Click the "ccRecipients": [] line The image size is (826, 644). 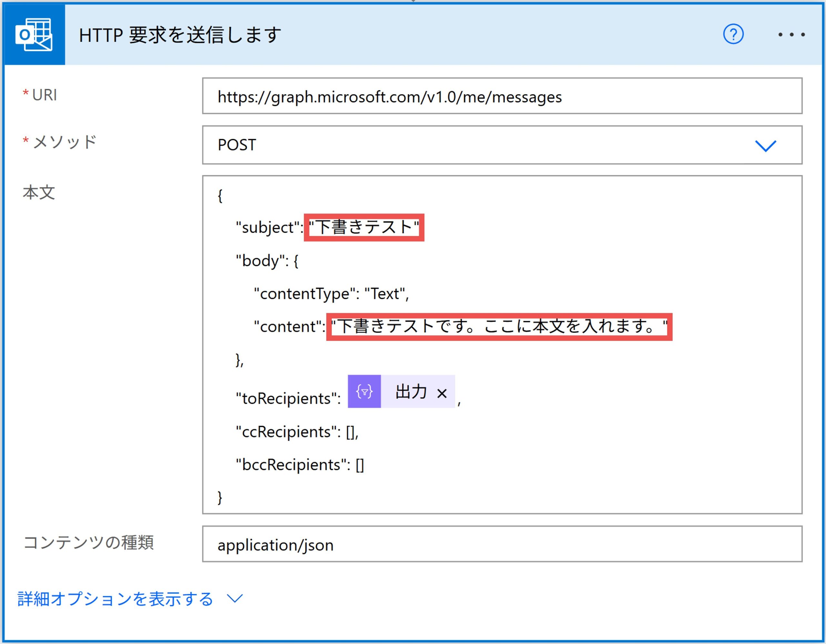[x=297, y=431]
